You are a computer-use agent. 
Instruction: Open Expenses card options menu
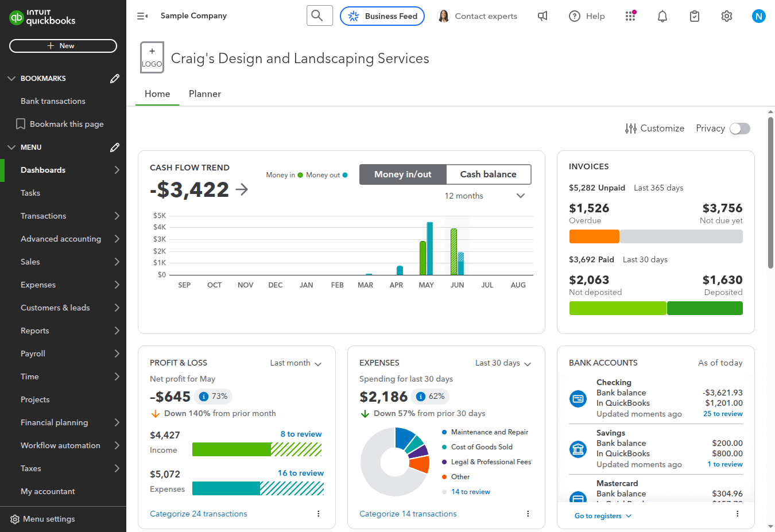point(528,514)
